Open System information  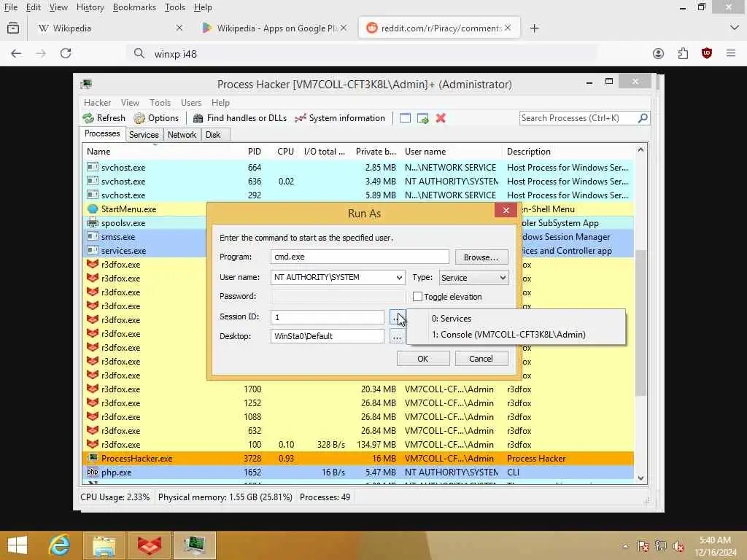[340, 118]
